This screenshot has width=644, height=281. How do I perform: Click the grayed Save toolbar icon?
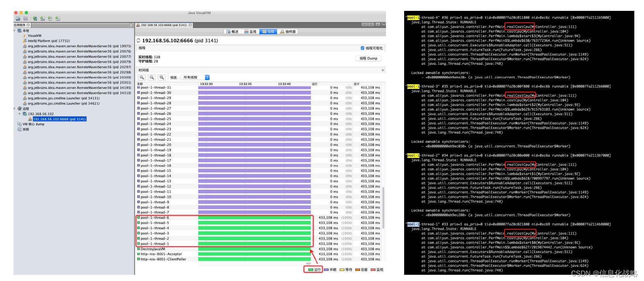(26, 19)
